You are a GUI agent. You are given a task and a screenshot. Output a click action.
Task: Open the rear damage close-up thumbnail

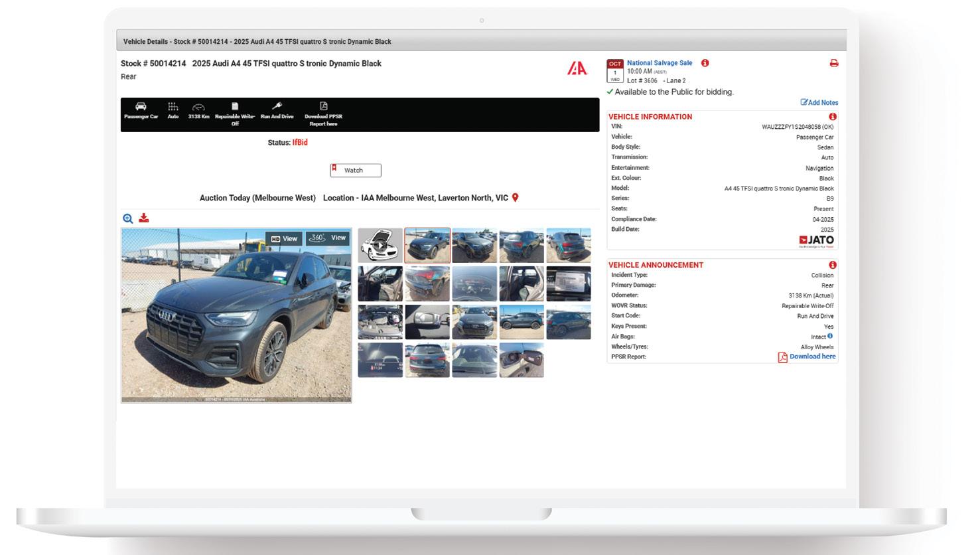pyautogui.click(x=427, y=284)
